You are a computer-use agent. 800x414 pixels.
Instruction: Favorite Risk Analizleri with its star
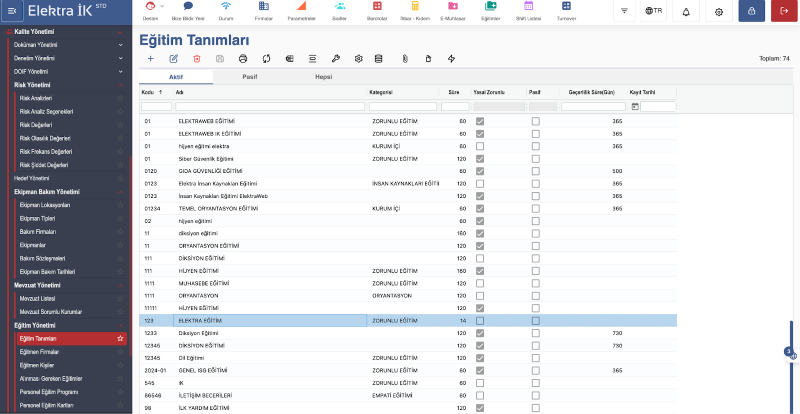121,98
